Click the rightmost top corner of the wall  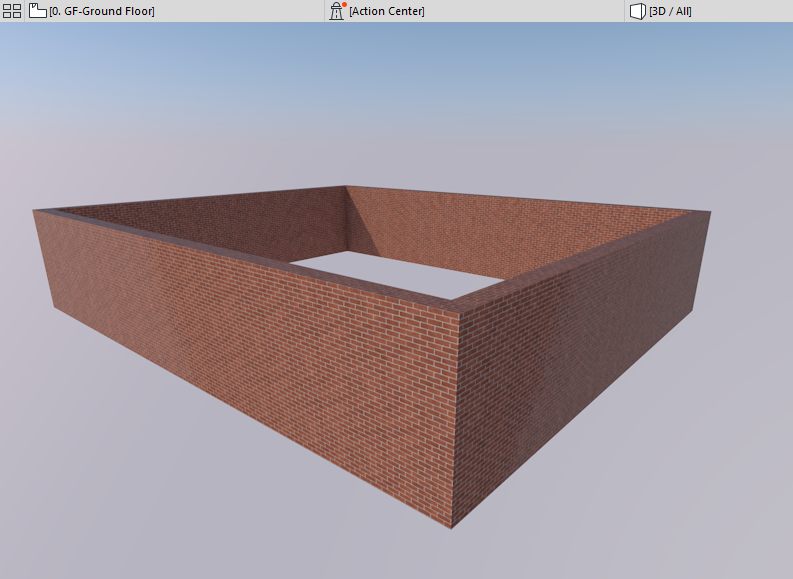click(710, 212)
